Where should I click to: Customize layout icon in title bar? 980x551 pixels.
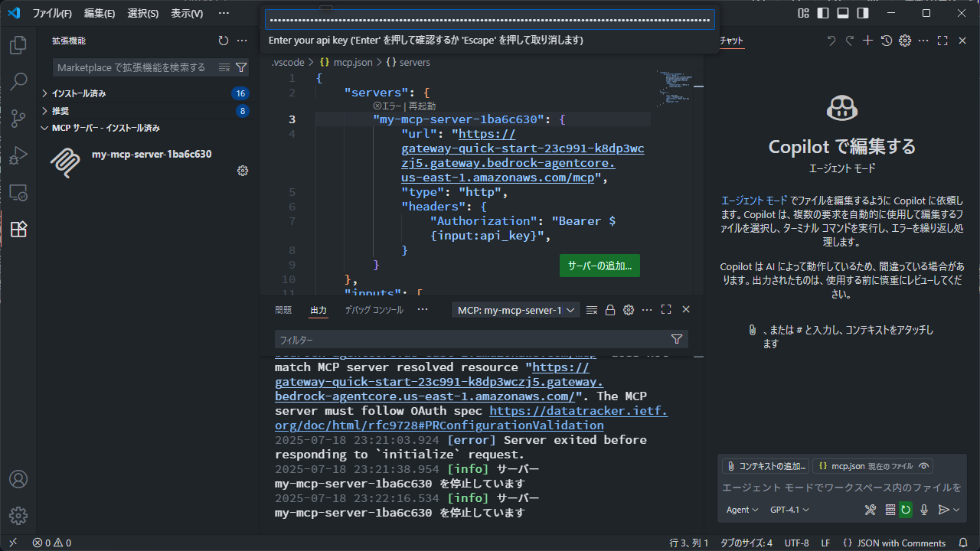tap(803, 13)
